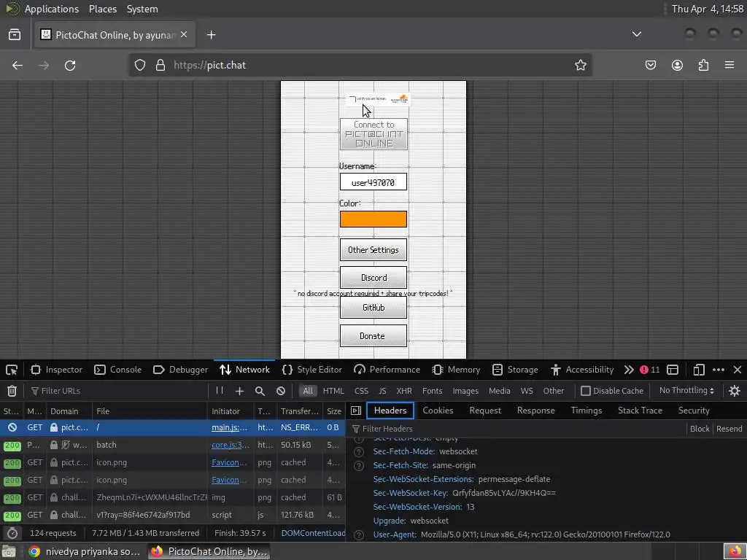Open network search magnifier

(260, 391)
